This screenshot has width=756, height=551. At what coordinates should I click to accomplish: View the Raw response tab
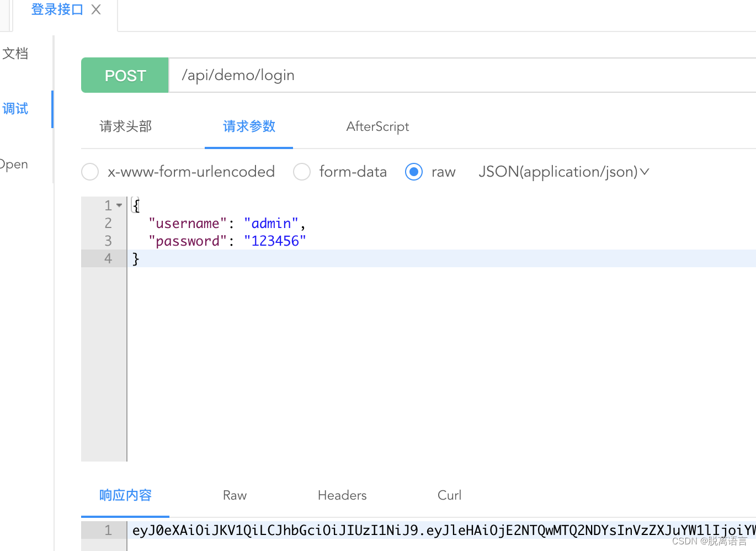click(234, 495)
